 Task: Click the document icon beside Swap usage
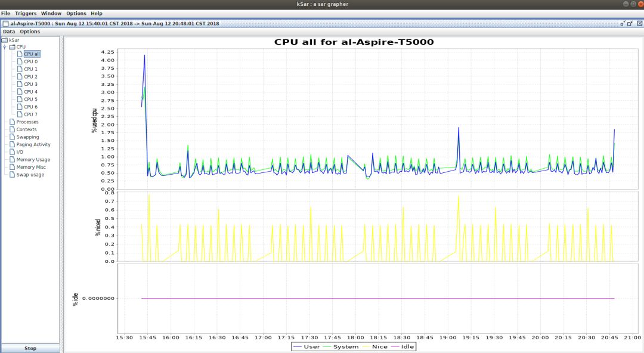click(12, 174)
